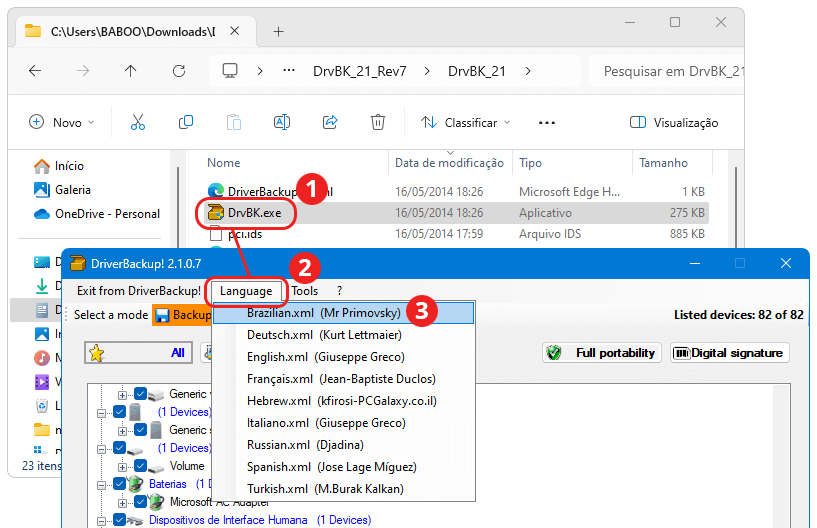The height and width of the screenshot is (528, 817).
Task: Click the Refresh icon in navigation bar
Action: 179,71
